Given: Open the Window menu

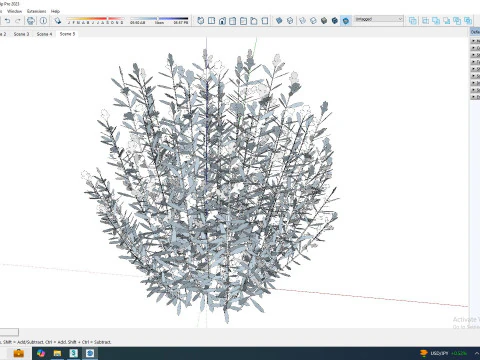Looking at the screenshot, I should click(14, 11).
